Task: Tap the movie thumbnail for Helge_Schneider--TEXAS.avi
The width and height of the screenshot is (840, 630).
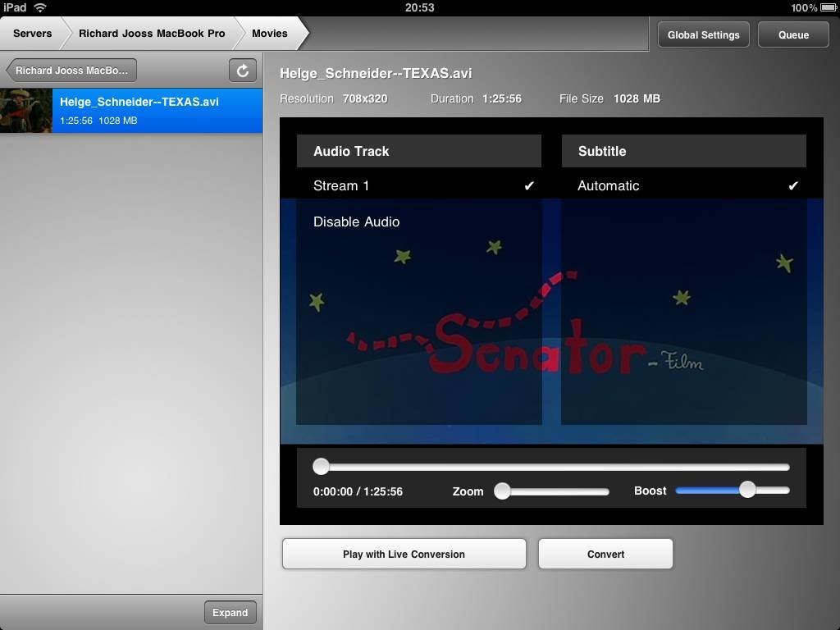Action: [x=25, y=111]
